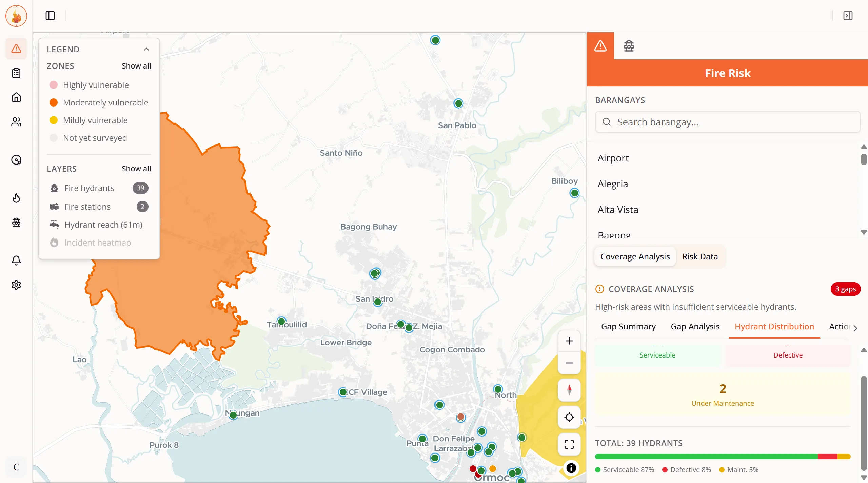Enable the Incident heatmap layer
The height and width of the screenshot is (483, 868).
(99, 243)
